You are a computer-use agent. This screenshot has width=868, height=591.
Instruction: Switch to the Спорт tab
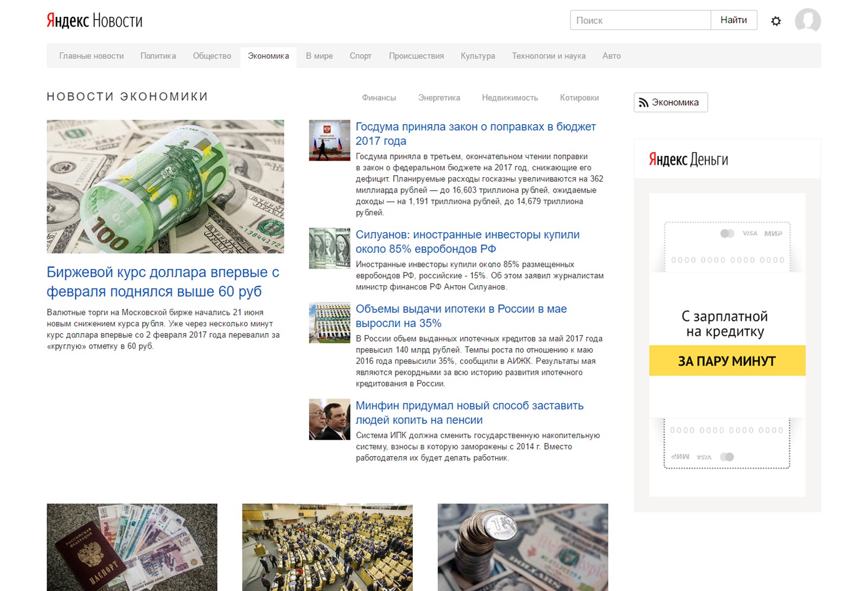point(361,56)
